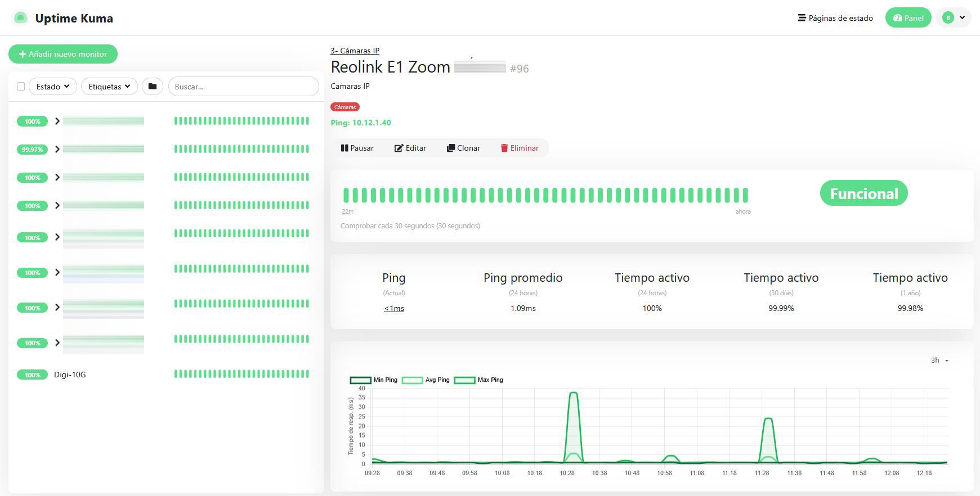Open the 3h chart period dropdown
The width and height of the screenshot is (980, 496).
(939, 360)
